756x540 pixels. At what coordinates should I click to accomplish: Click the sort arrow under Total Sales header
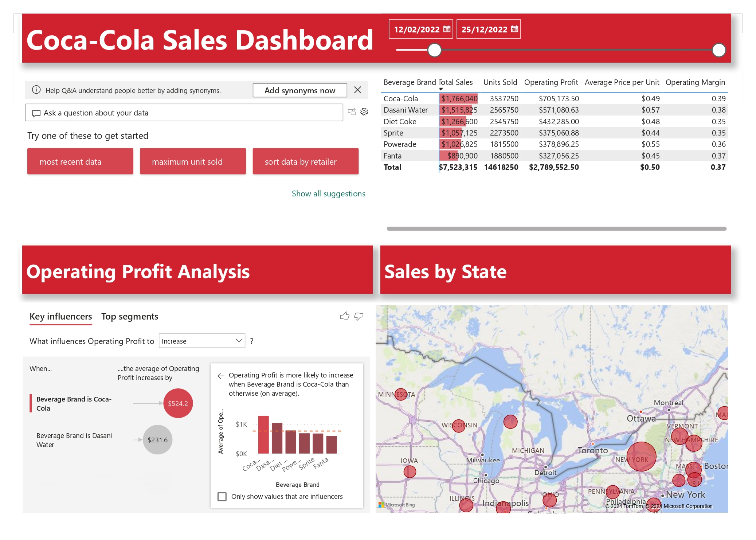coord(441,89)
